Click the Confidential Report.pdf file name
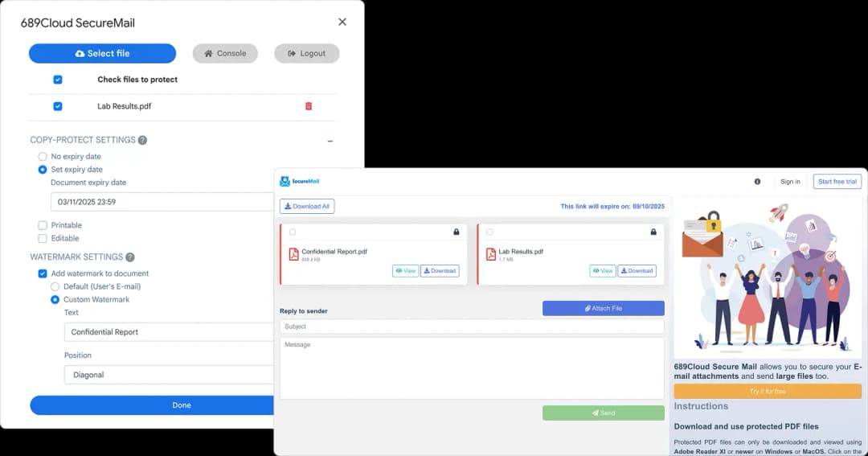 [334, 252]
